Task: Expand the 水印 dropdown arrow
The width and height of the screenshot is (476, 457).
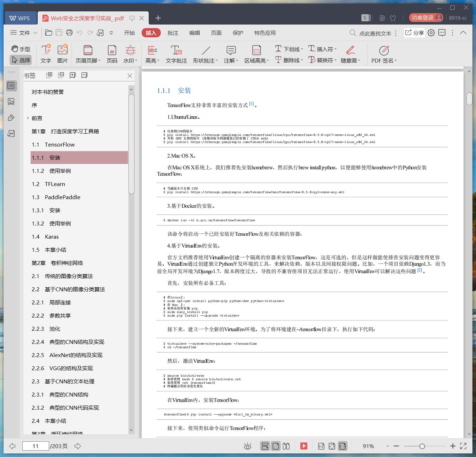Action: coord(136,61)
